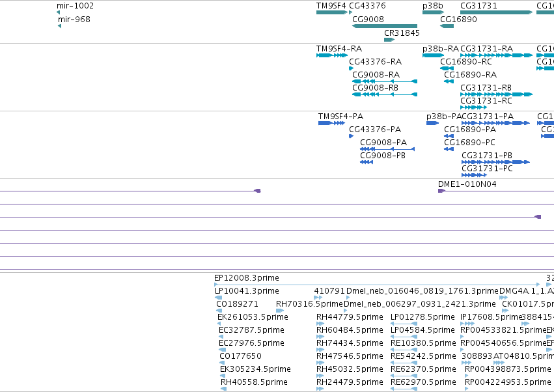Click the CG9008-RA transcript label
The height and width of the screenshot is (392, 554).
376,75
